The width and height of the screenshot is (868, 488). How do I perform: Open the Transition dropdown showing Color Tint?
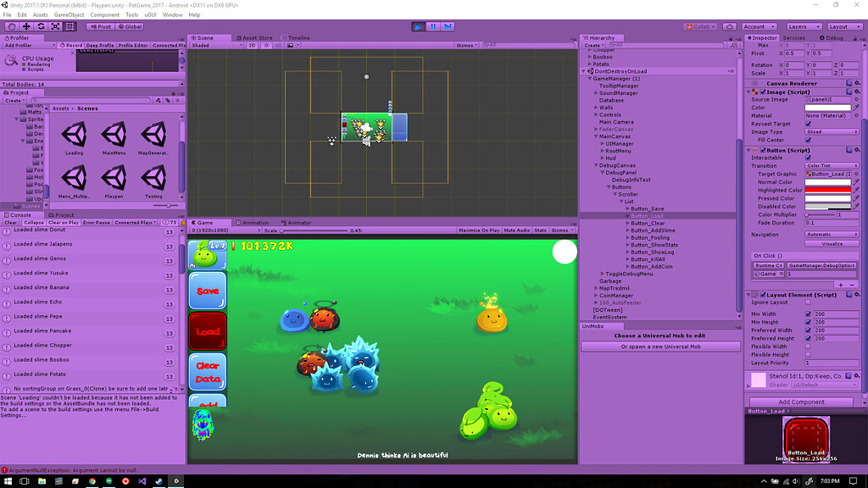pos(832,165)
